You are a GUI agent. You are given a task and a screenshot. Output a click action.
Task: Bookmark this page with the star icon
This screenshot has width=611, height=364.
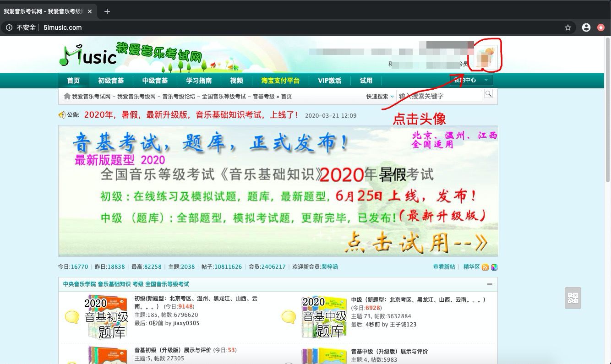(568, 27)
